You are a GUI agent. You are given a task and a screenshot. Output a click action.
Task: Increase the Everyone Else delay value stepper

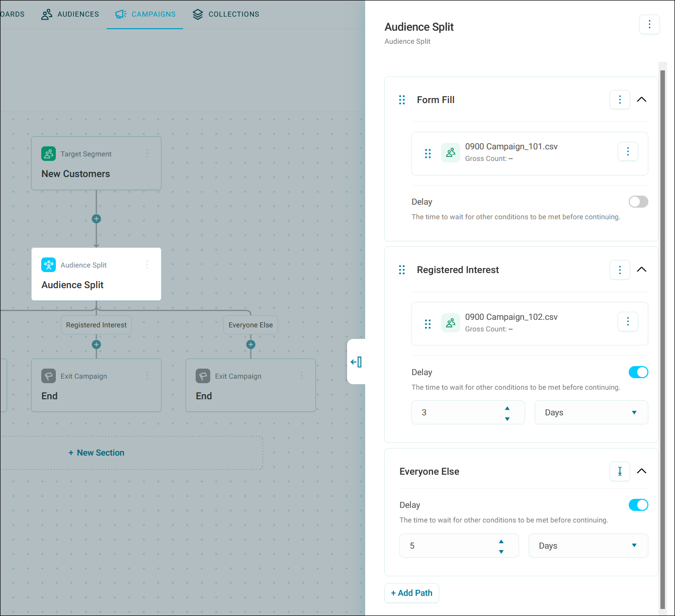click(501, 542)
